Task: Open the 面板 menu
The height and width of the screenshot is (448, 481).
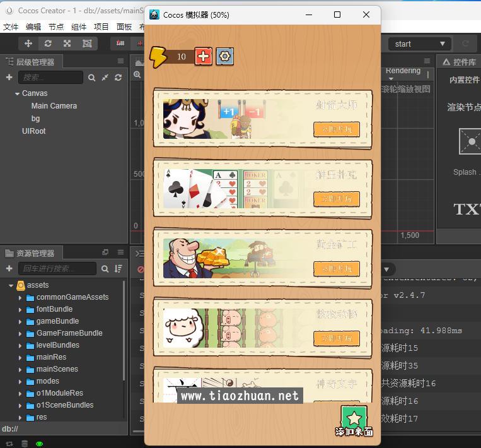Action: pos(124,27)
